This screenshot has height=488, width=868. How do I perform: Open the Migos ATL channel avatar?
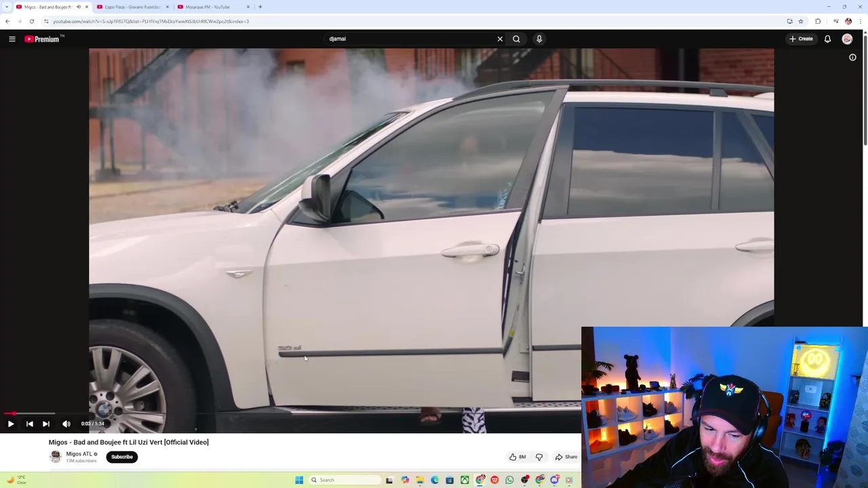[55, 457]
